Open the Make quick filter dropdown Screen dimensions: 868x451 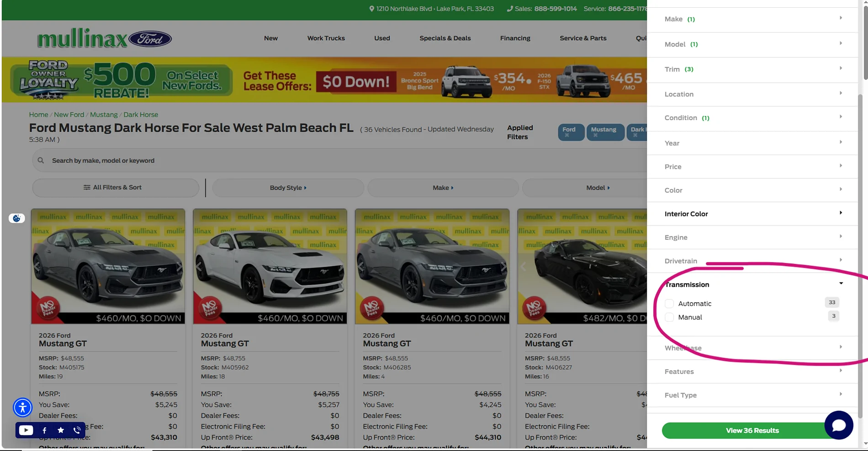click(x=443, y=188)
